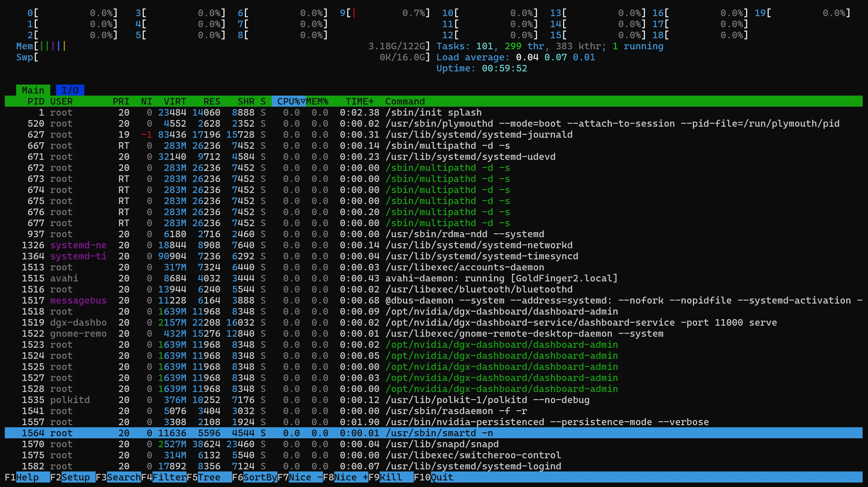868x487 pixels.
Task: Open the filter input via F4Filter
Action: [164, 477]
